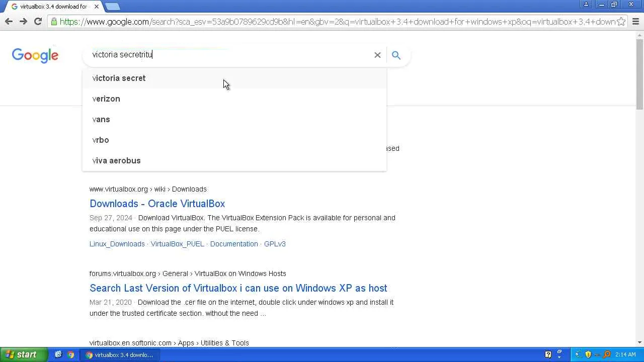Open the GPLv3 sublink
The image size is (644, 362).
[x=275, y=244]
